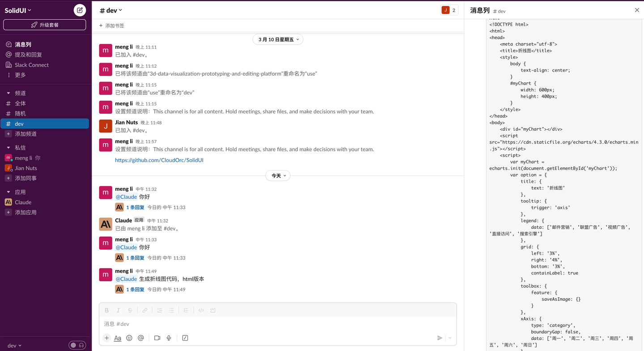Open the code block formatting icon
The image size is (644, 351).
tap(201, 310)
